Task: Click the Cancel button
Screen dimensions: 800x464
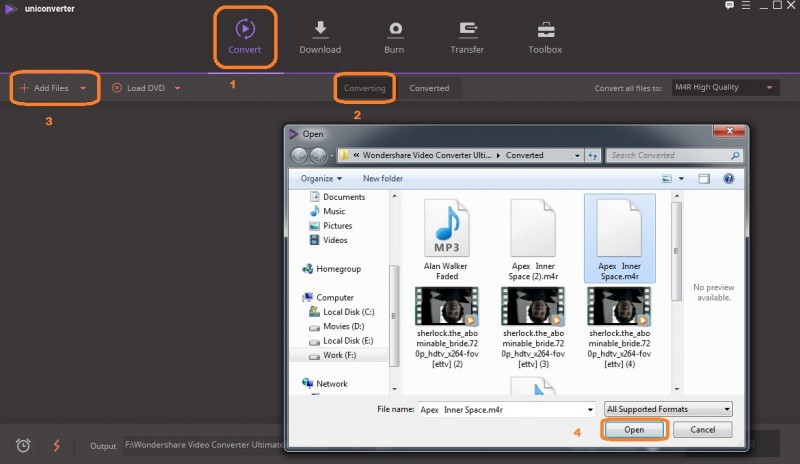Action: [x=703, y=430]
